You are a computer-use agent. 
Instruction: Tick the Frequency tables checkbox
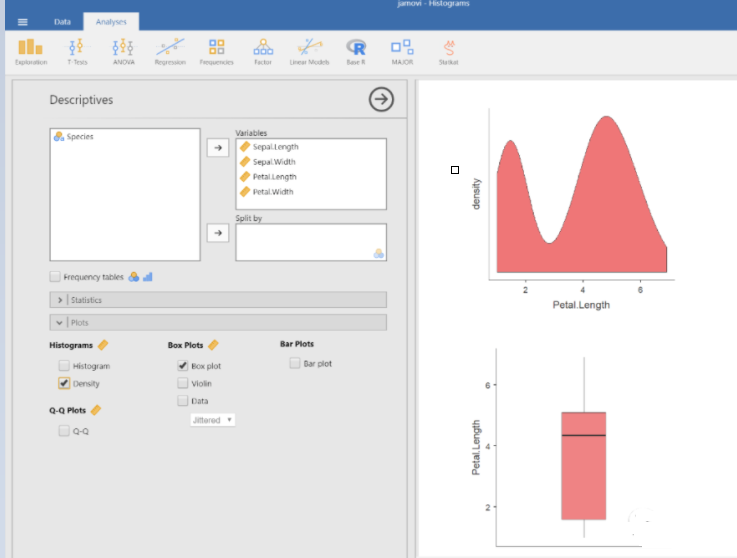[55, 277]
